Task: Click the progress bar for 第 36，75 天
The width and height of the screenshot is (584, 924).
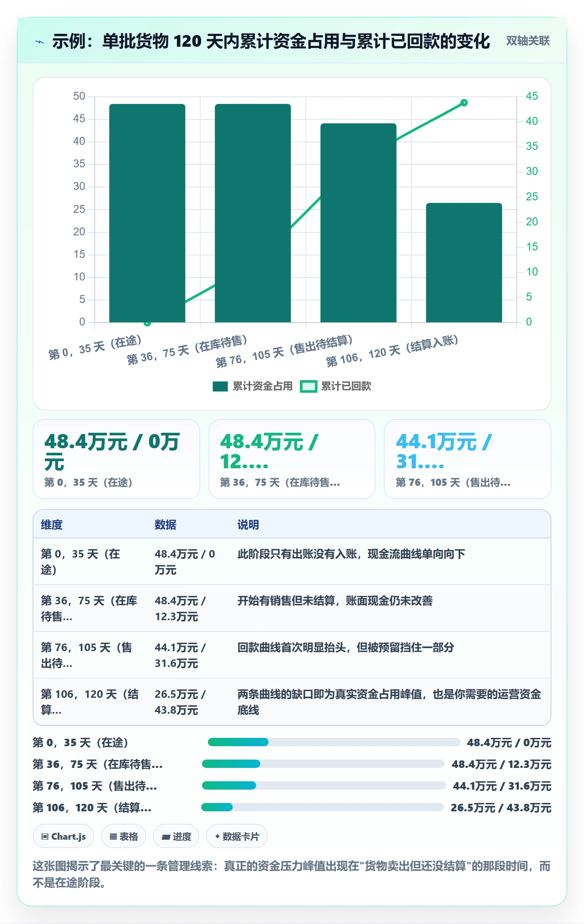Action: pyautogui.click(x=323, y=764)
